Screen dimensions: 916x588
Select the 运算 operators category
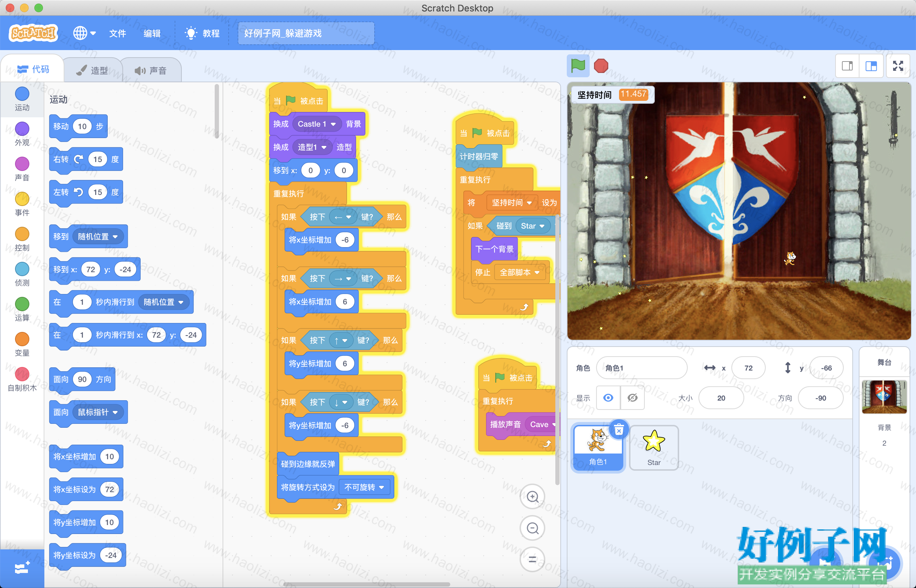click(22, 310)
